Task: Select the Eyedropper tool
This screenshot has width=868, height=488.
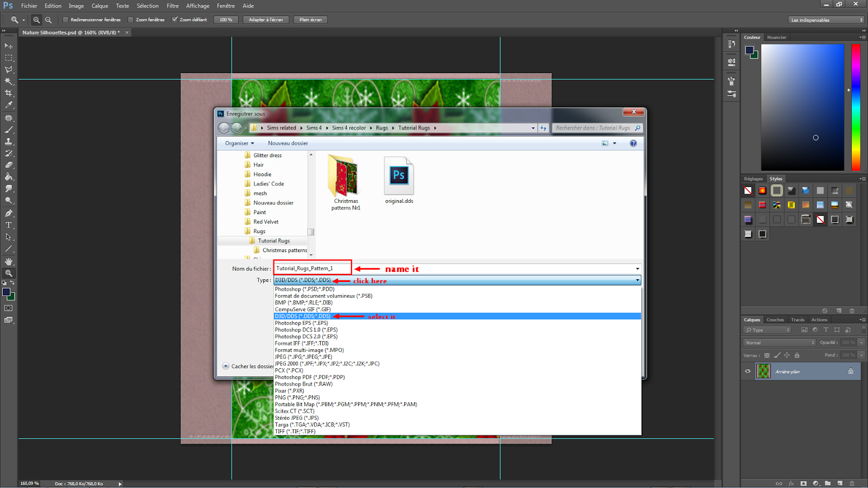Action: 9,106
